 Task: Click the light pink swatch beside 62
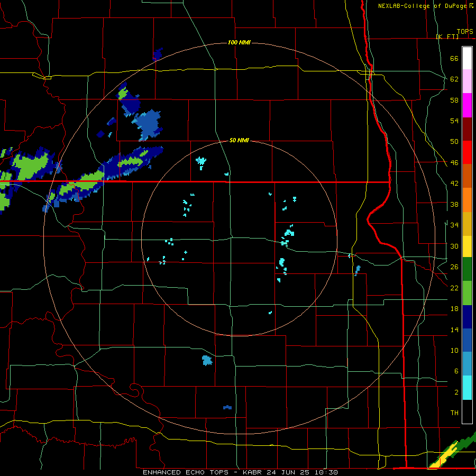point(467,81)
